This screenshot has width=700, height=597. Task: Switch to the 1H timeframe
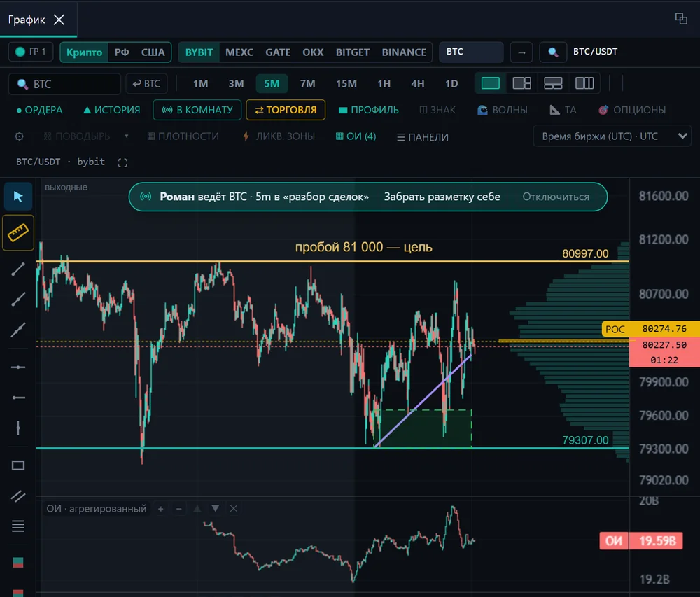(x=384, y=84)
